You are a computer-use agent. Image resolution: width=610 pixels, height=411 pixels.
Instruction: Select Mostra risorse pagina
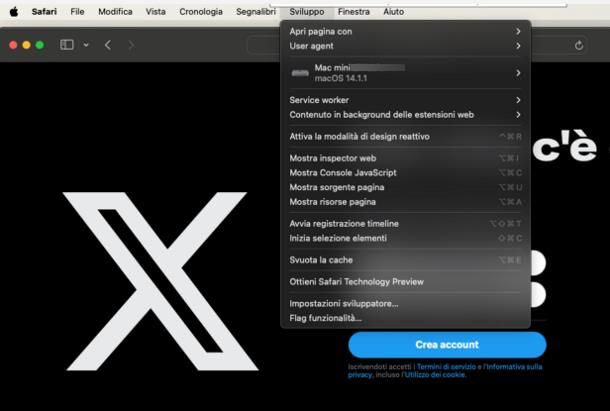(405, 202)
